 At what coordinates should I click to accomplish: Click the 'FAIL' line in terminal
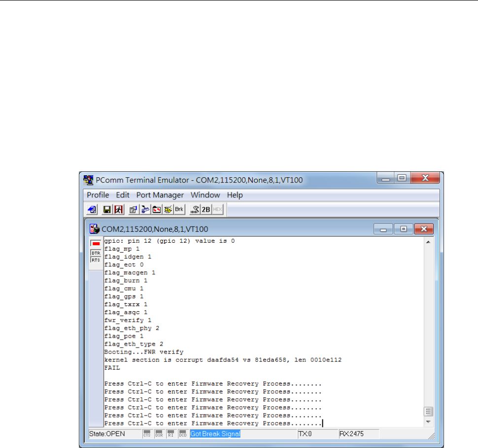pyautogui.click(x=112, y=368)
